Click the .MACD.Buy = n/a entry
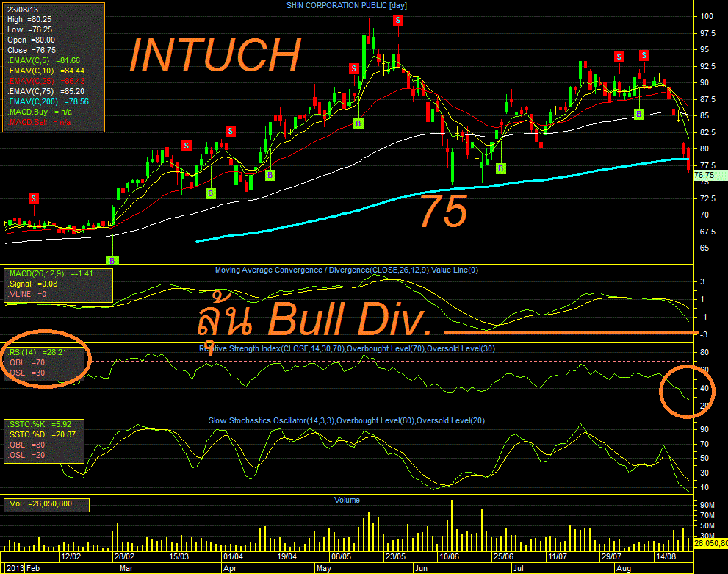Screen dimensions: 728x574 [40, 112]
